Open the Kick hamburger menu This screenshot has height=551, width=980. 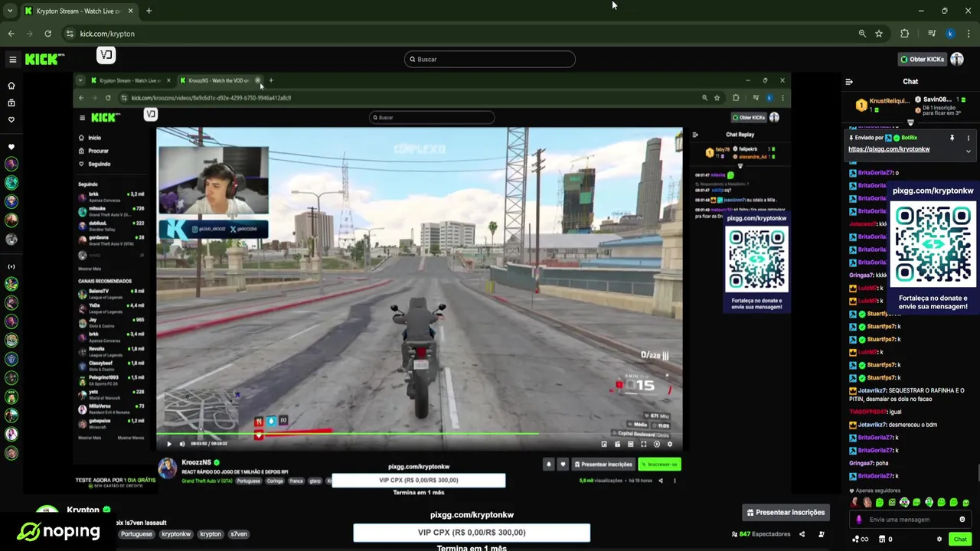[12, 59]
